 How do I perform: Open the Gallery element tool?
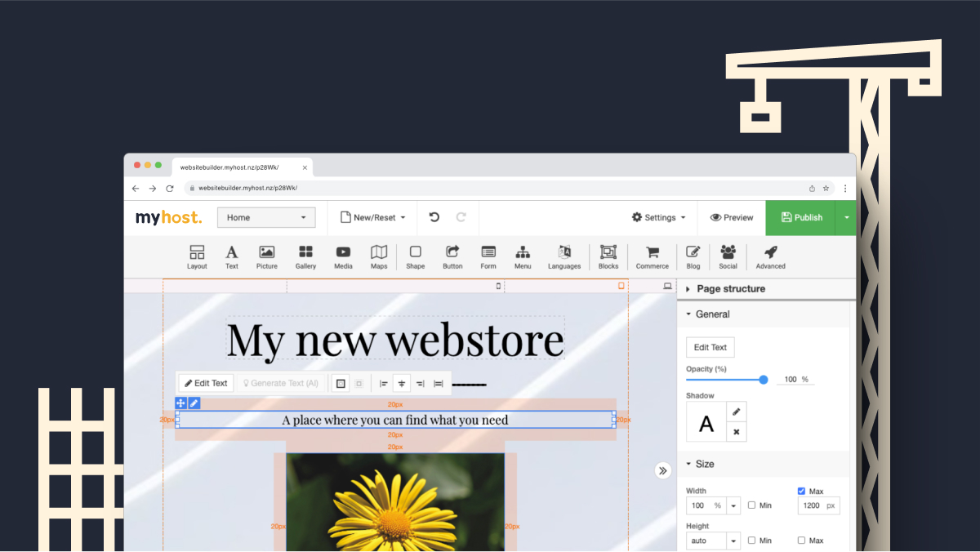click(305, 256)
